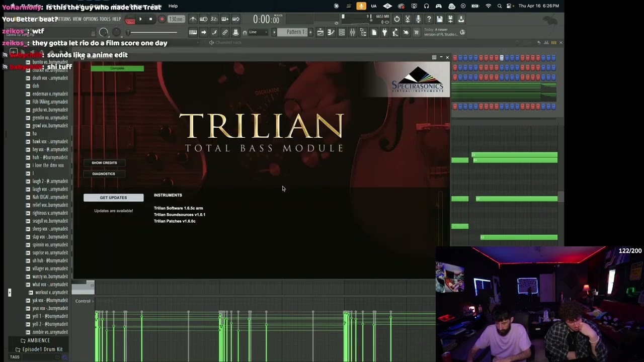This screenshot has height=362, width=644.
Task: Toggle loop recording
Action: coord(235,19)
